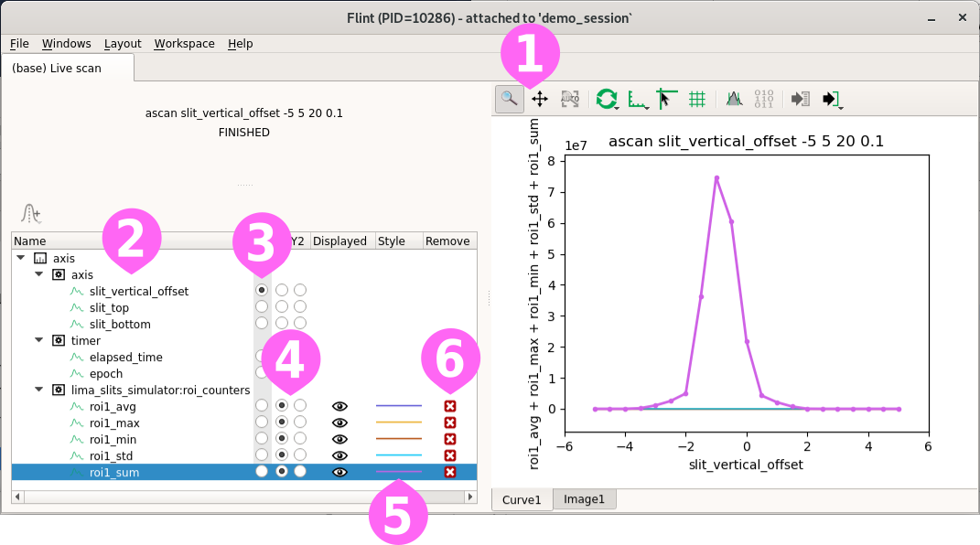Click the add curve fit icon
980x545 pixels.
(x=30, y=214)
